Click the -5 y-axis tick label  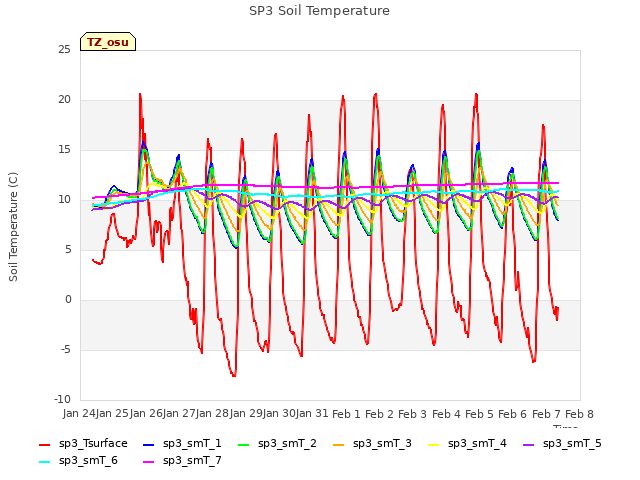[x=66, y=349]
